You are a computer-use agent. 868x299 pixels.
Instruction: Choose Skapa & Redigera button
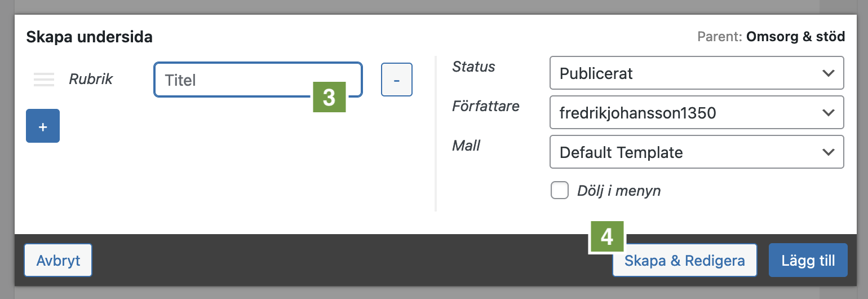click(685, 261)
